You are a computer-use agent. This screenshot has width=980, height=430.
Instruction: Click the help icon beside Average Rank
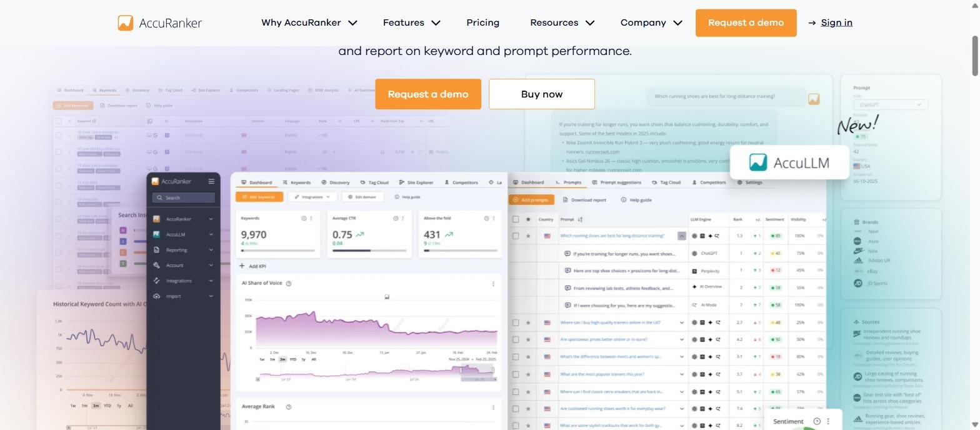pyautogui.click(x=289, y=407)
